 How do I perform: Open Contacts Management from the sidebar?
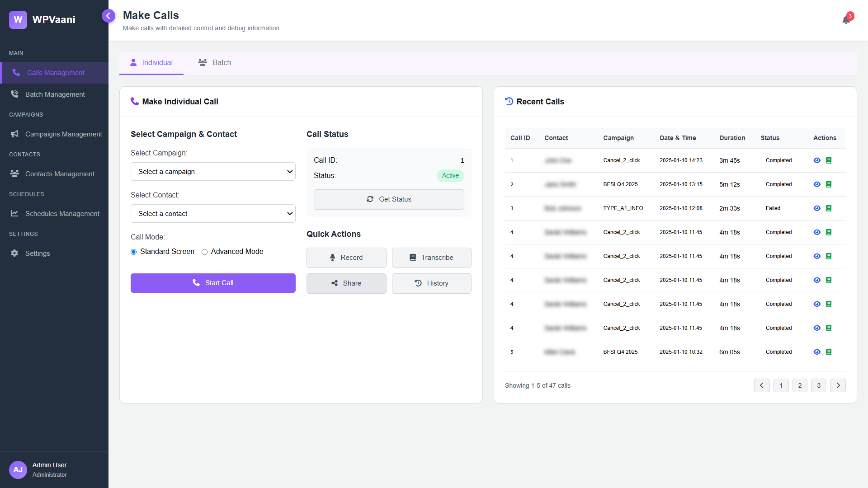coord(60,174)
